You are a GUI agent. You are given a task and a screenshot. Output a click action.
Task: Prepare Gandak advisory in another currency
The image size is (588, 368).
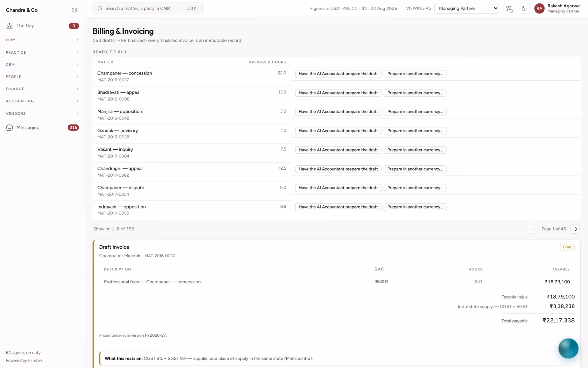point(415,131)
